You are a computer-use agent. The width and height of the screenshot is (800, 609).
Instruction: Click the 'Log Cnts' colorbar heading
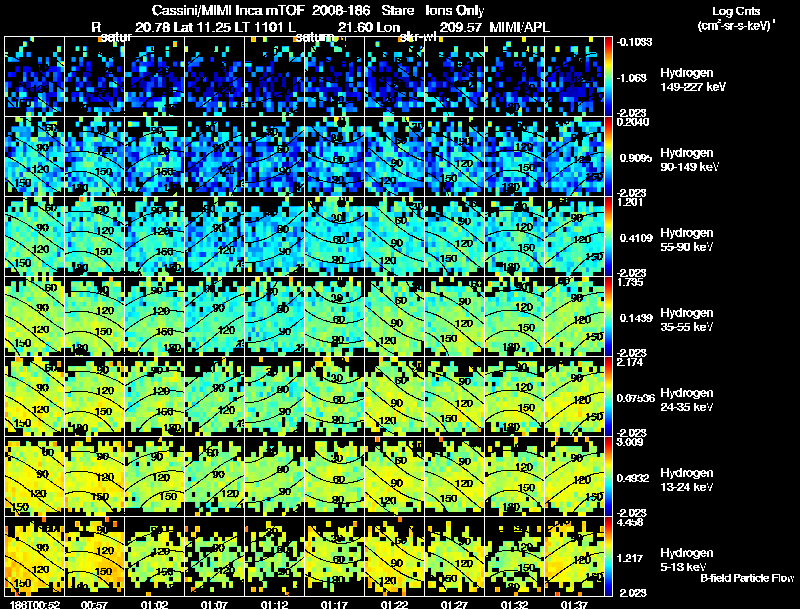coord(736,11)
